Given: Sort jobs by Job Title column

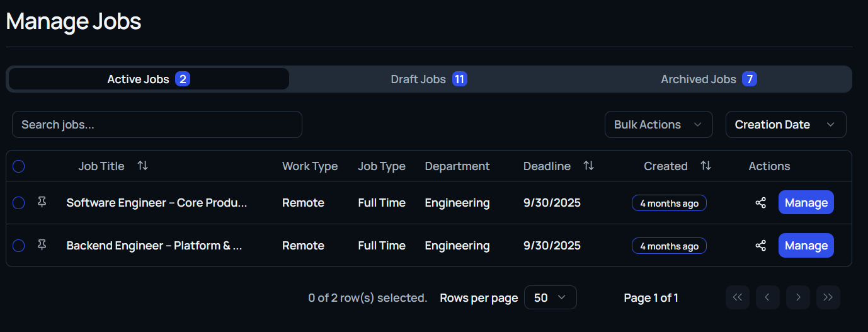Looking at the screenshot, I should 143,166.
